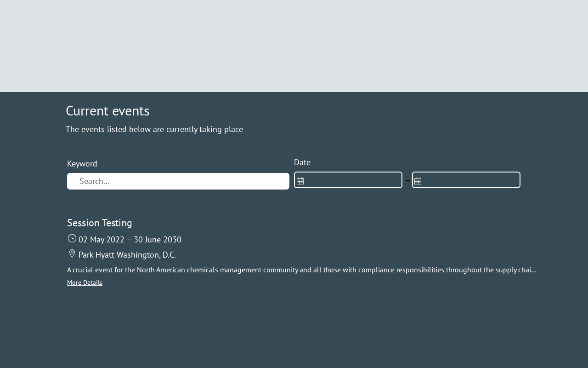Click the clock icon beside event dates

(x=72, y=238)
